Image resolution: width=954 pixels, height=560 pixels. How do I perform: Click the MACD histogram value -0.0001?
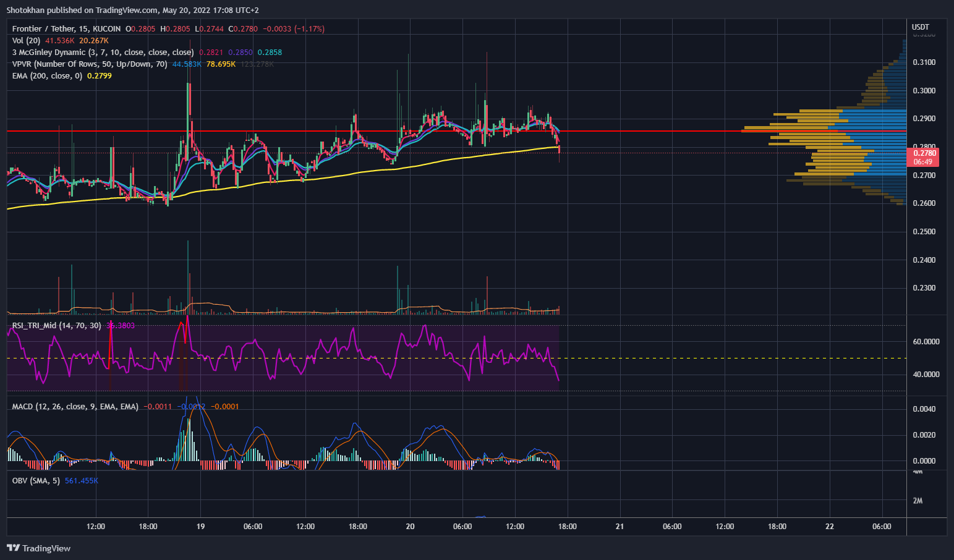225,407
